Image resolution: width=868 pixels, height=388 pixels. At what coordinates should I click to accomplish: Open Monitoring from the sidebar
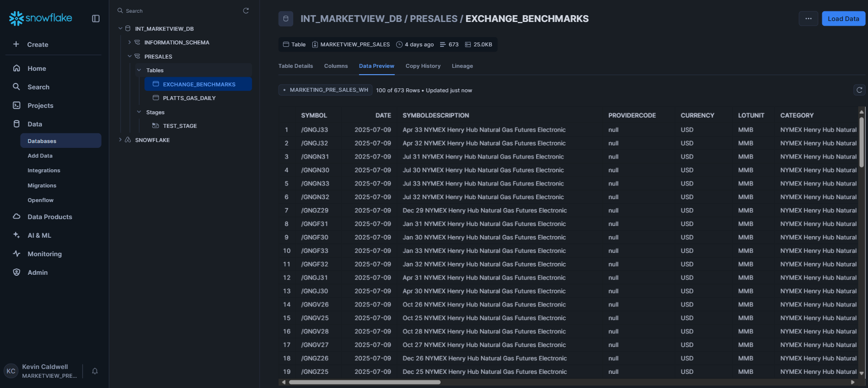(44, 254)
